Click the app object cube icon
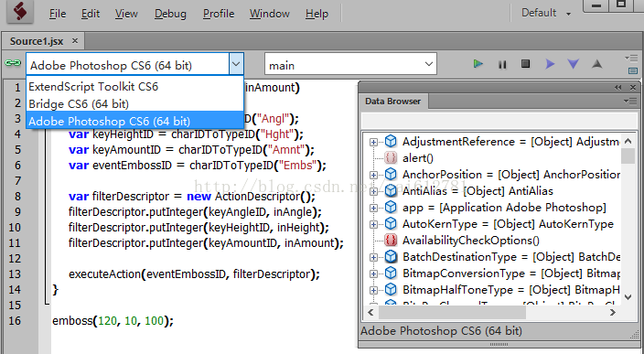The width and height of the screenshot is (644, 354). coord(391,207)
